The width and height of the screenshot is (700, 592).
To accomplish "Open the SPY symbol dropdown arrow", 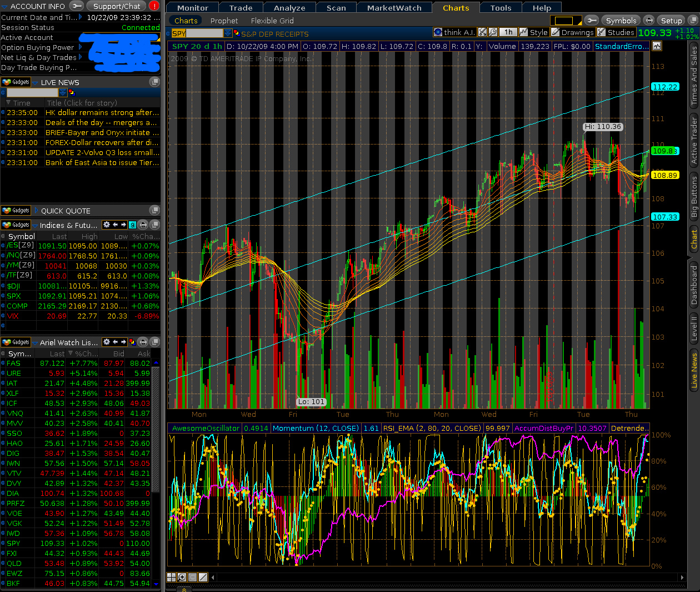I will pos(228,33).
